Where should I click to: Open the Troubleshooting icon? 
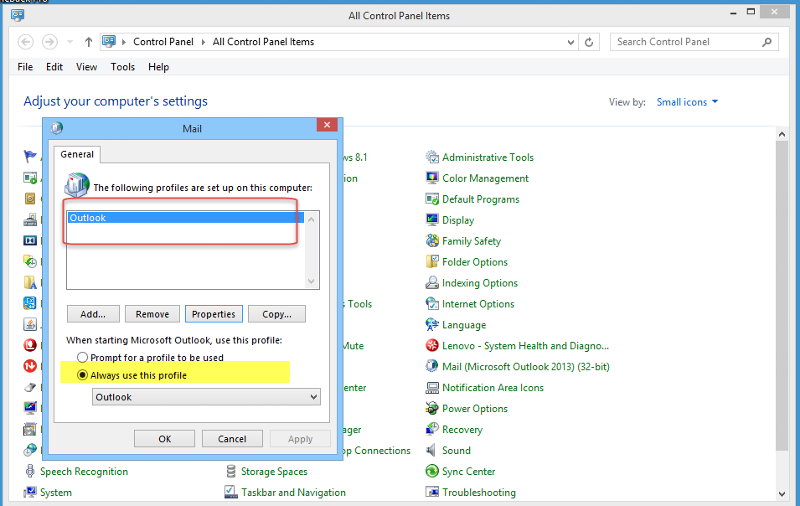click(x=432, y=492)
